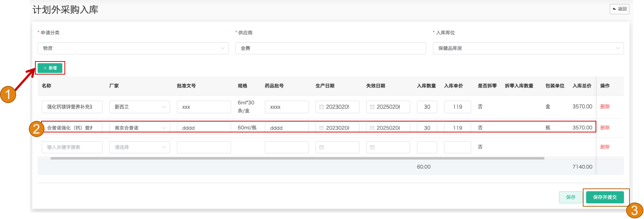Image resolution: width=644 pixels, height=219 pixels.
Task: Click the 包装单位 cell 盒
Action: (x=547, y=107)
